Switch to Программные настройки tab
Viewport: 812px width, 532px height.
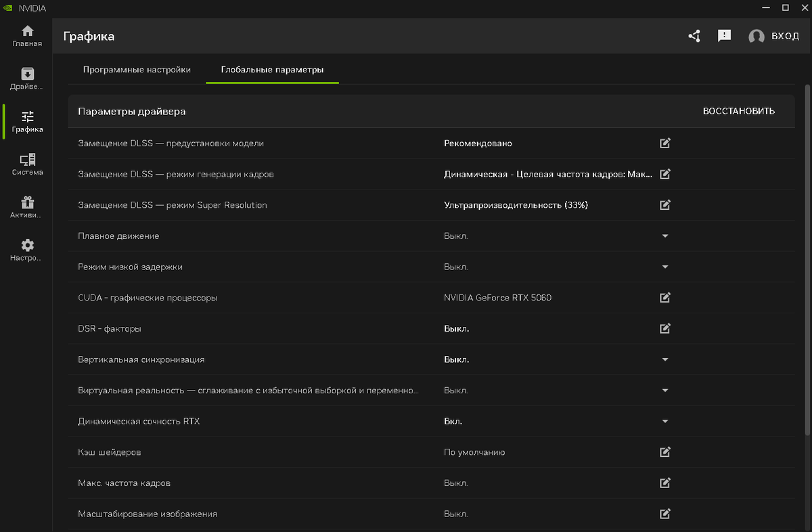coord(137,70)
